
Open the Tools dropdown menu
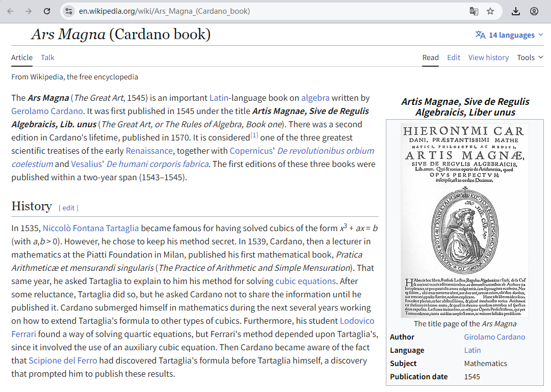530,58
